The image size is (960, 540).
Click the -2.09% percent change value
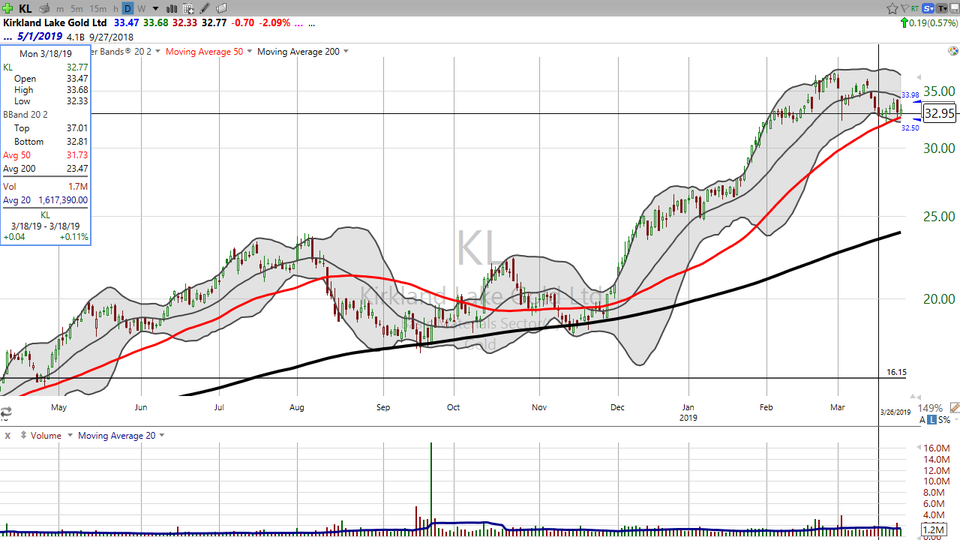pyautogui.click(x=274, y=23)
